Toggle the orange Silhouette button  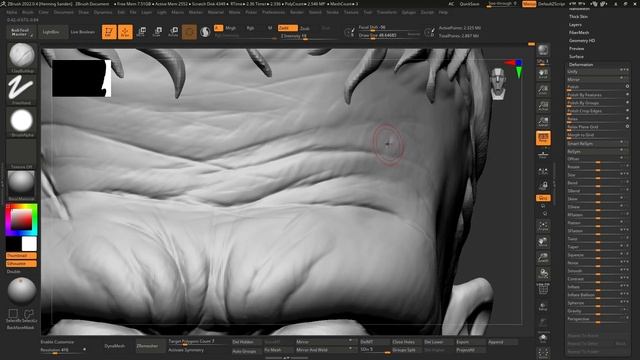(21, 264)
